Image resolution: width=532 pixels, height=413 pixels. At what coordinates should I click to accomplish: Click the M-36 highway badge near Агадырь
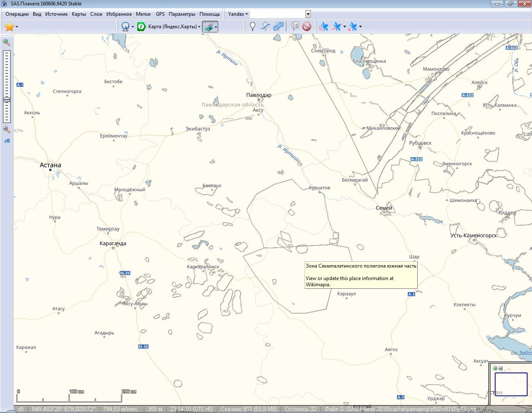(x=143, y=347)
